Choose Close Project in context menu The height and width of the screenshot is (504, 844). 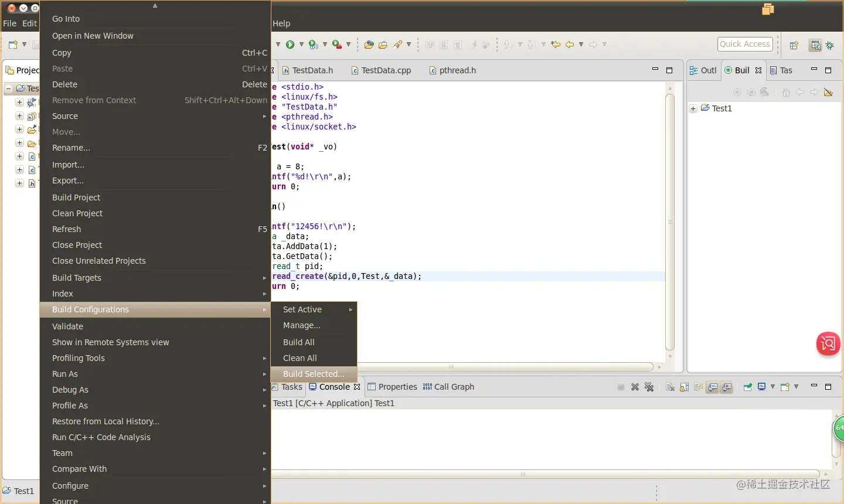[x=155, y=245]
